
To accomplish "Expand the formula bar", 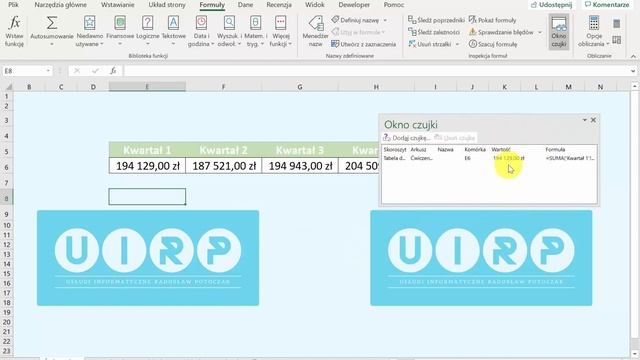I will point(633,71).
